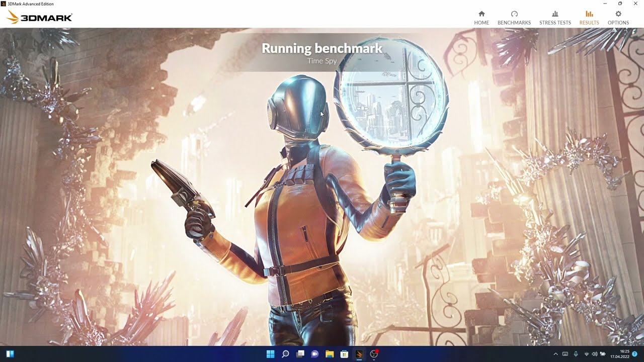Open Microsoft Store from the taskbar
Image resolution: width=644 pixels, height=362 pixels.
pos(345,354)
